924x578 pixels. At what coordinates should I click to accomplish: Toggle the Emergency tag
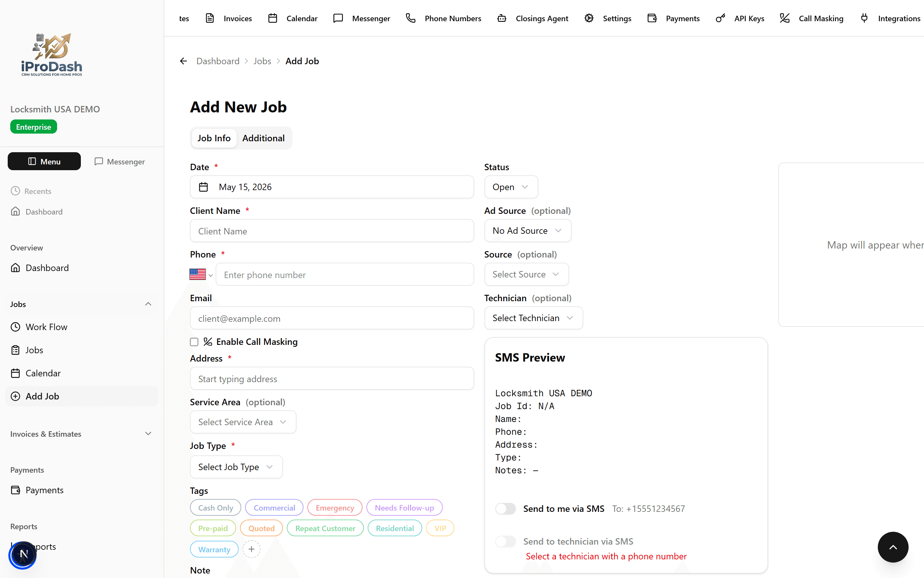[x=335, y=507]
